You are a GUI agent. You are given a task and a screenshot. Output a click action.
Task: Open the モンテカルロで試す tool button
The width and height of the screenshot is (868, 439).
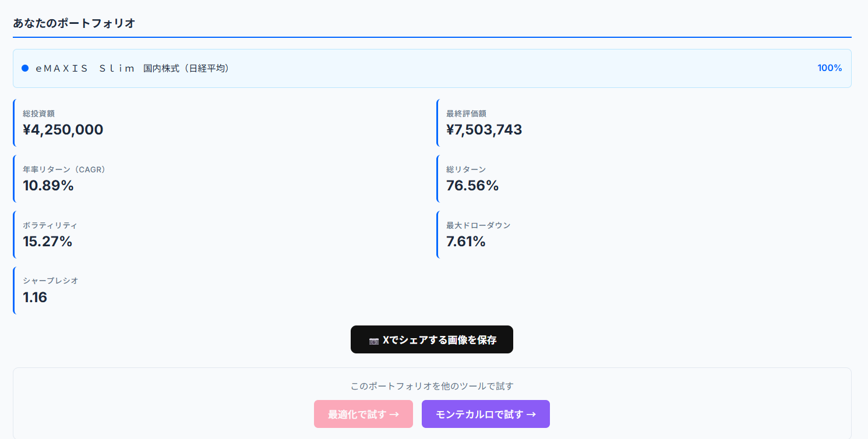485,414
